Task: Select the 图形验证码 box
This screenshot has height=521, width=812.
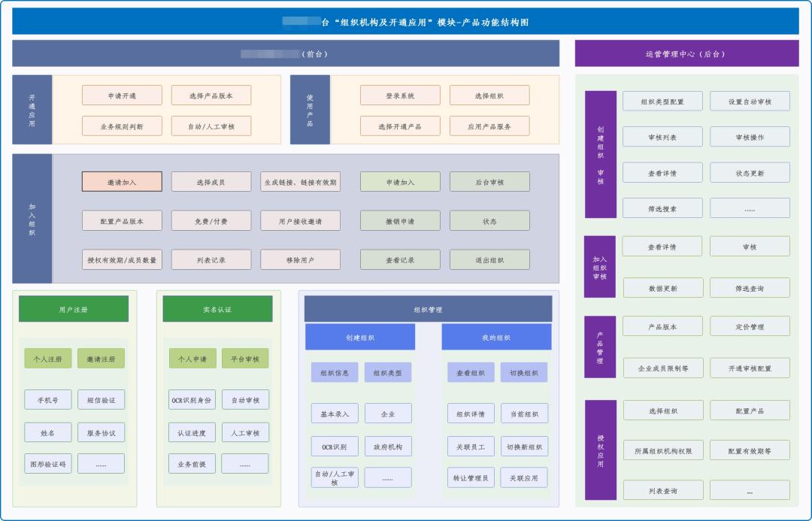Action: 47,464
